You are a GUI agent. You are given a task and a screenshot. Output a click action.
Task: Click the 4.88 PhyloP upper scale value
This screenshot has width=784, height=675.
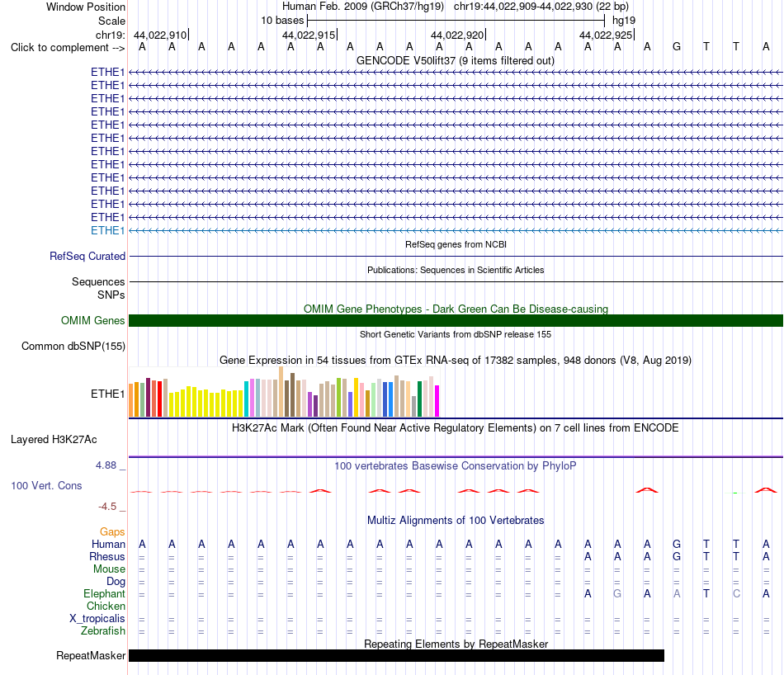click(x=106, y=465)
